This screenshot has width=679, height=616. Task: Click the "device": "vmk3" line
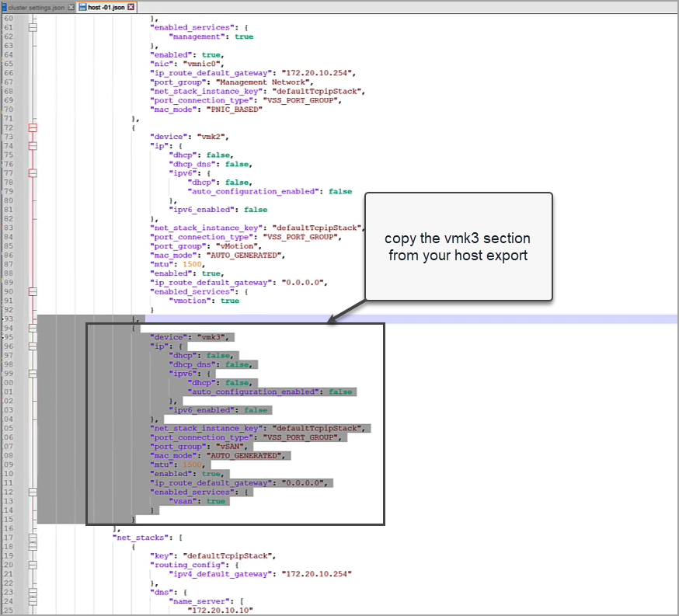(x=190, y=337)
